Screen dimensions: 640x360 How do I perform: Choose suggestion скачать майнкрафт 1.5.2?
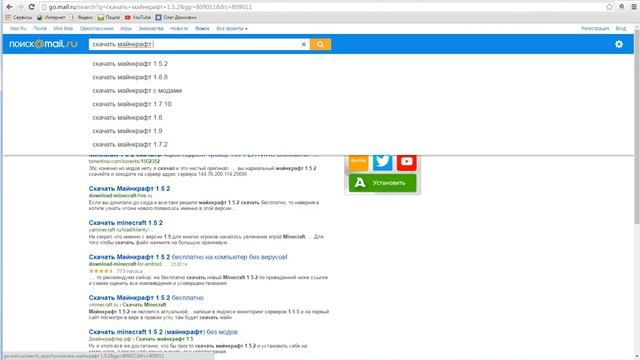130,64
